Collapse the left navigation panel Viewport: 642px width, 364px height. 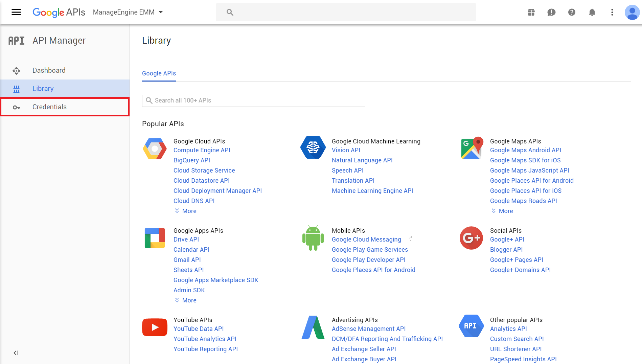(x=16, y=353)
